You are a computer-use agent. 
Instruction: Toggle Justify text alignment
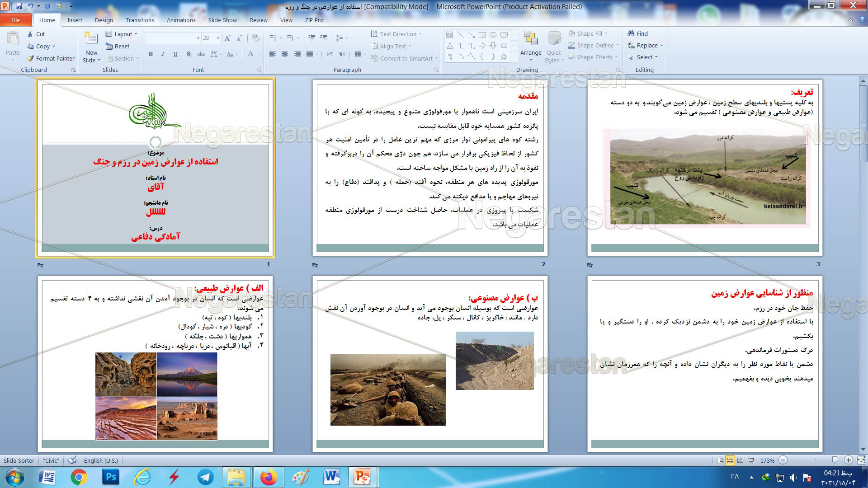309,54
